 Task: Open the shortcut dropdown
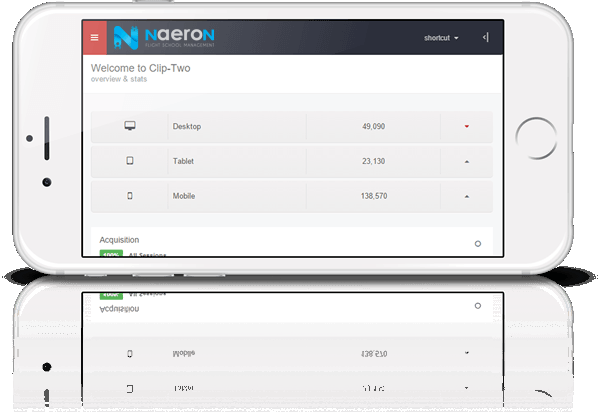pyautogui.click(x=441, y=38)
